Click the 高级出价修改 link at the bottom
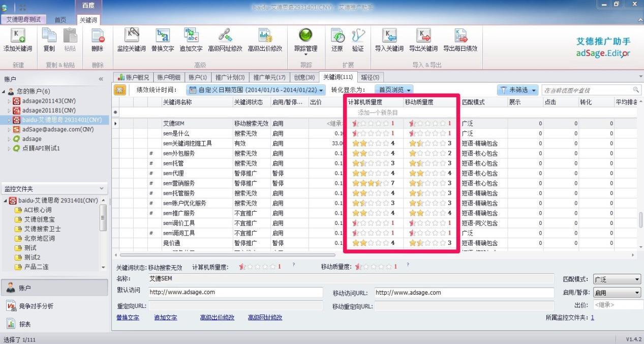Viewport: 644px width, 344px height. 217,318
